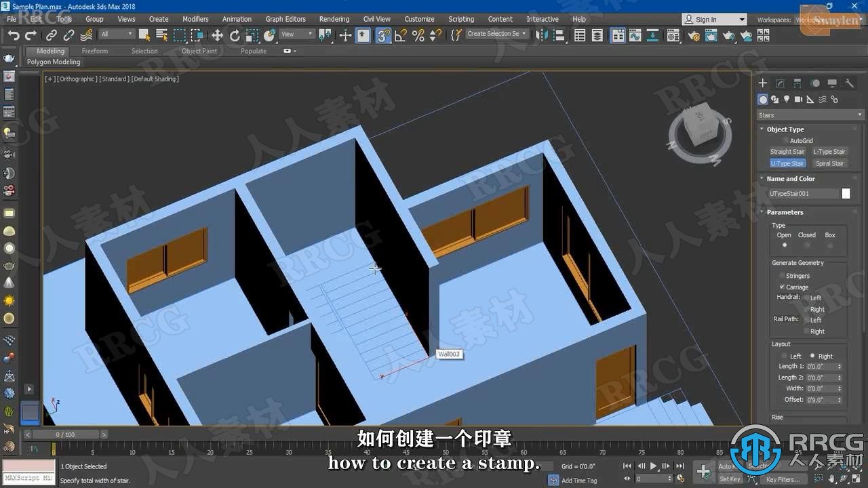Open the Utilities panel wrench icon
868x488 pixels.
(x=849, y=83)
